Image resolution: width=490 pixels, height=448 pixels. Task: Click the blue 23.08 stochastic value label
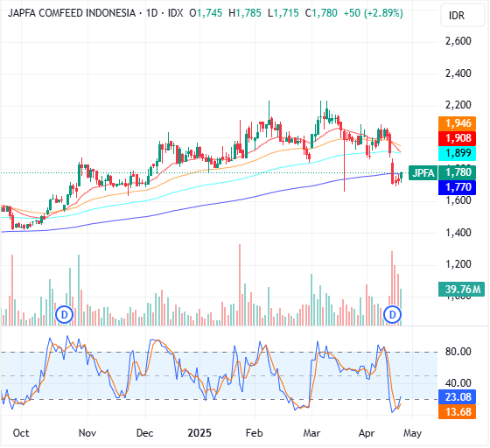[x=457, y=397]
